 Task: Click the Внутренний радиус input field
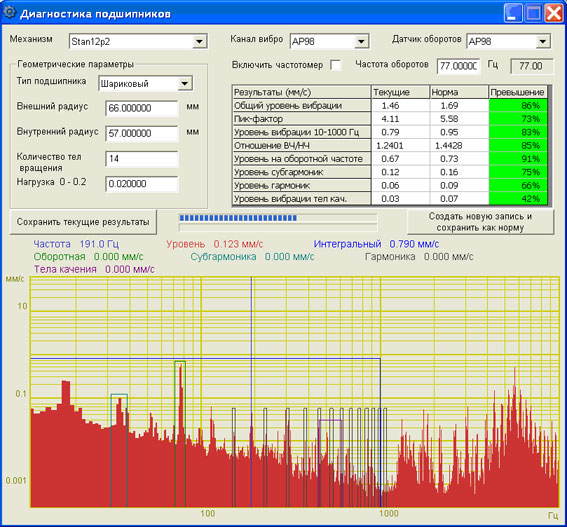tap(142, 133)
